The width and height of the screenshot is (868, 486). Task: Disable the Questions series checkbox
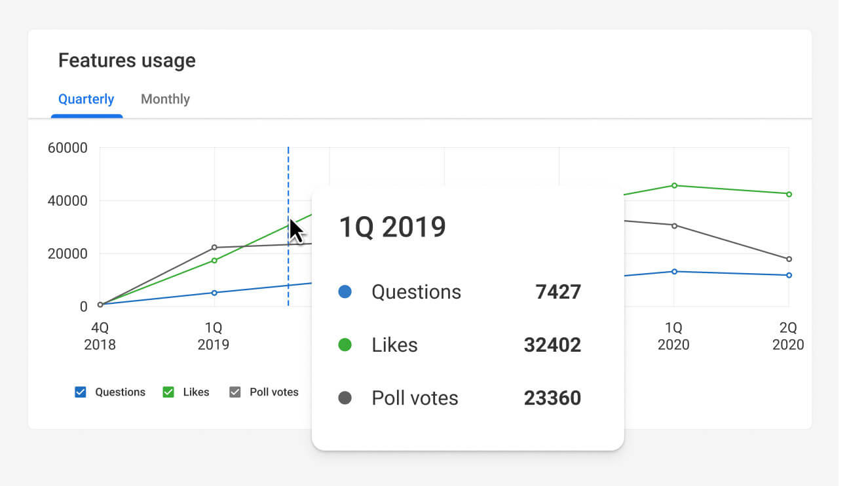coord(80,392)
